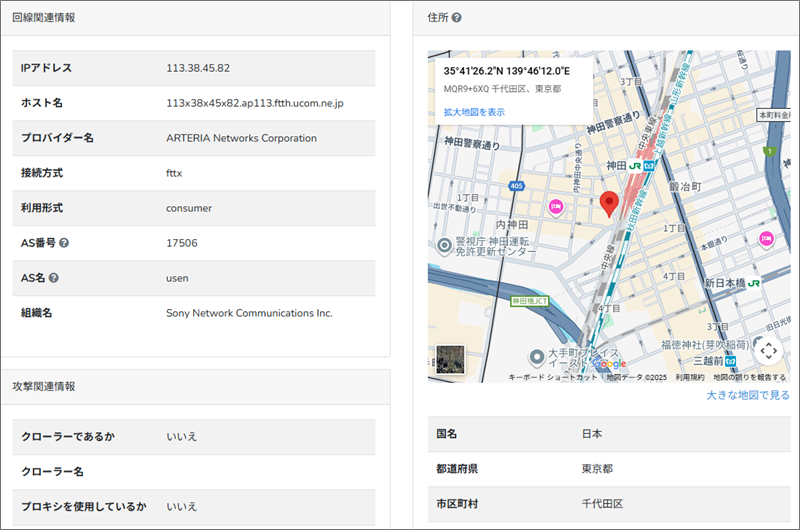Click the help icon next to 住所
800x530 pixels.
[x=456, y=18]
